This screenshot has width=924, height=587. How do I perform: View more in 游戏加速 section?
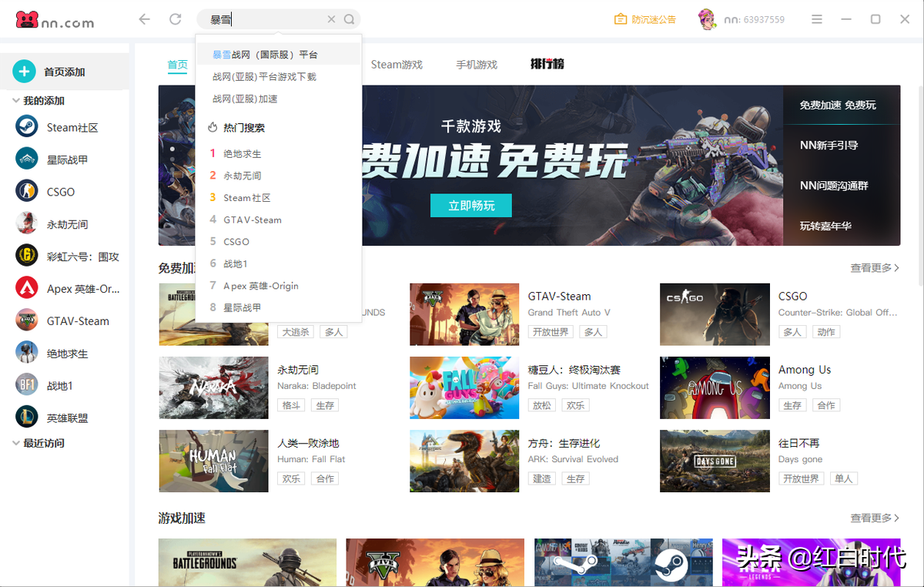875,518
